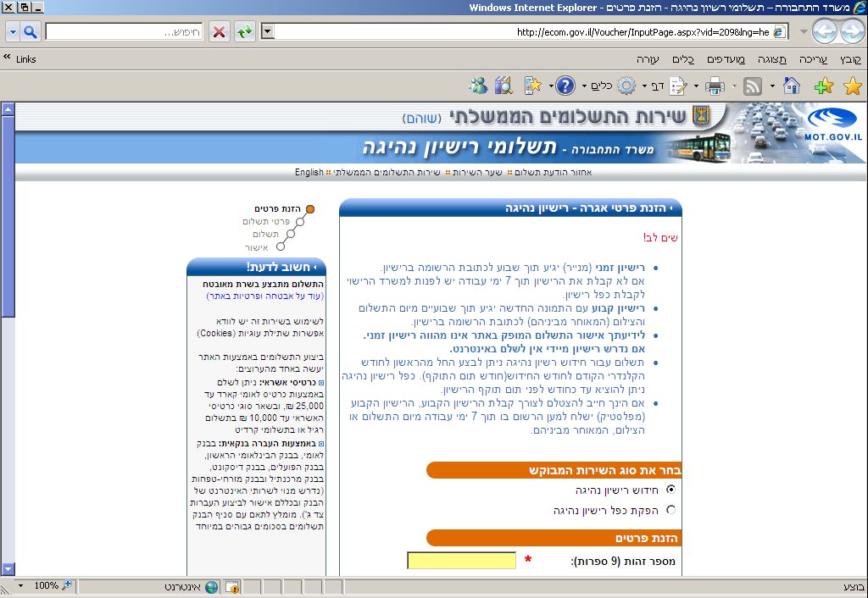Click the blue Help question mark icon

click(565, 86)
